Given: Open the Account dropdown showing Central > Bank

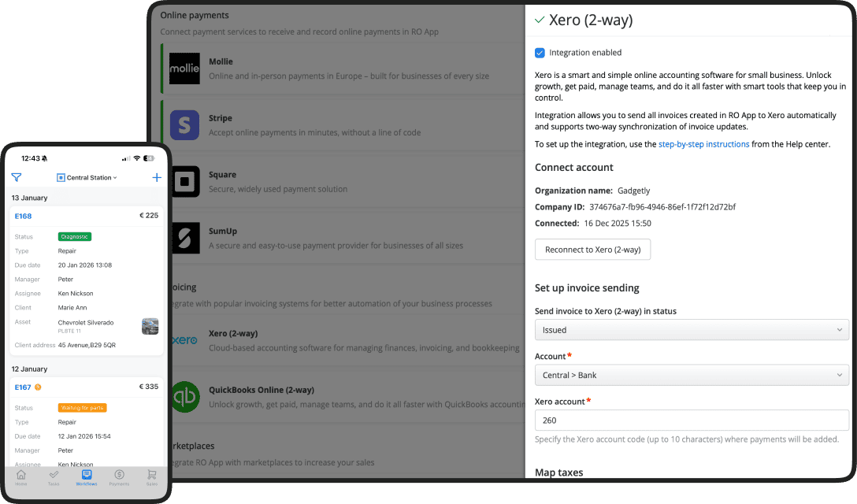Looking at the screenshot, I should 691,375.
